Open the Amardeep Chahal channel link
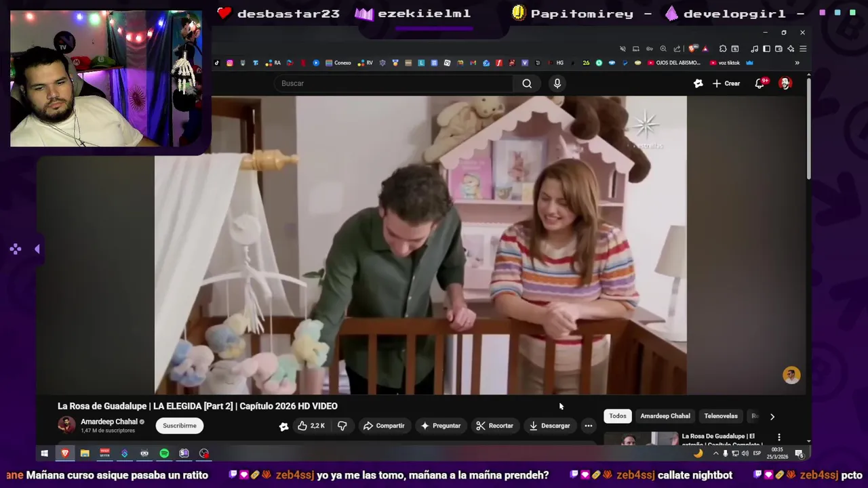This screenshot has height=488, width=868. (x=108, y=422)
